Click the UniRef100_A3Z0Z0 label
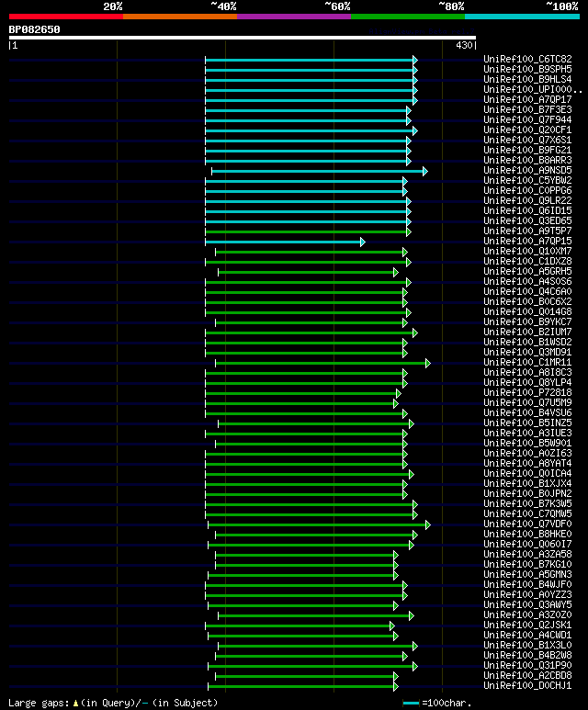The image size is (588, 710). [x=527, y=615]
